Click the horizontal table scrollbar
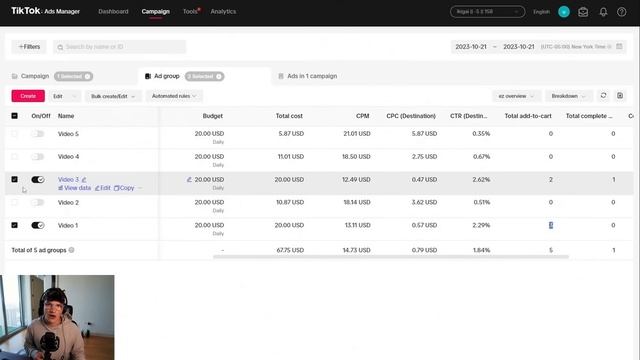The image size is (640, 360). pyautogui.click(x=391, y=257)
